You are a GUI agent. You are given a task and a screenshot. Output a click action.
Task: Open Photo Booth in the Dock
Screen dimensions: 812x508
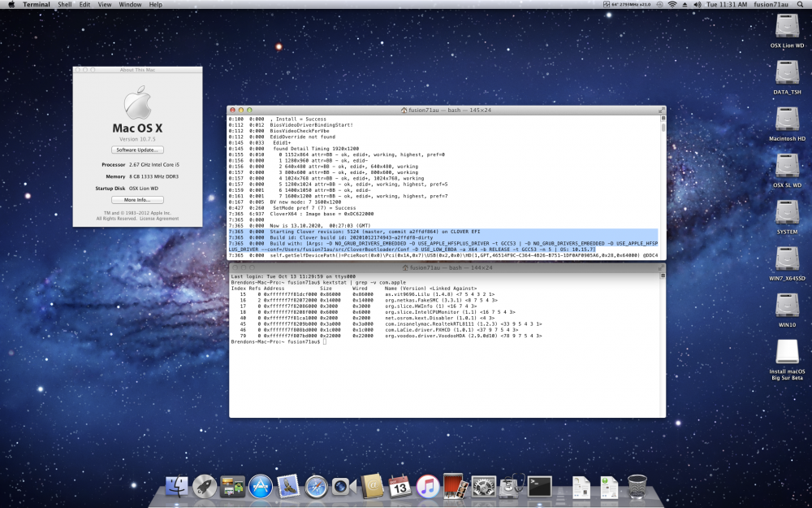click(456, 486)
